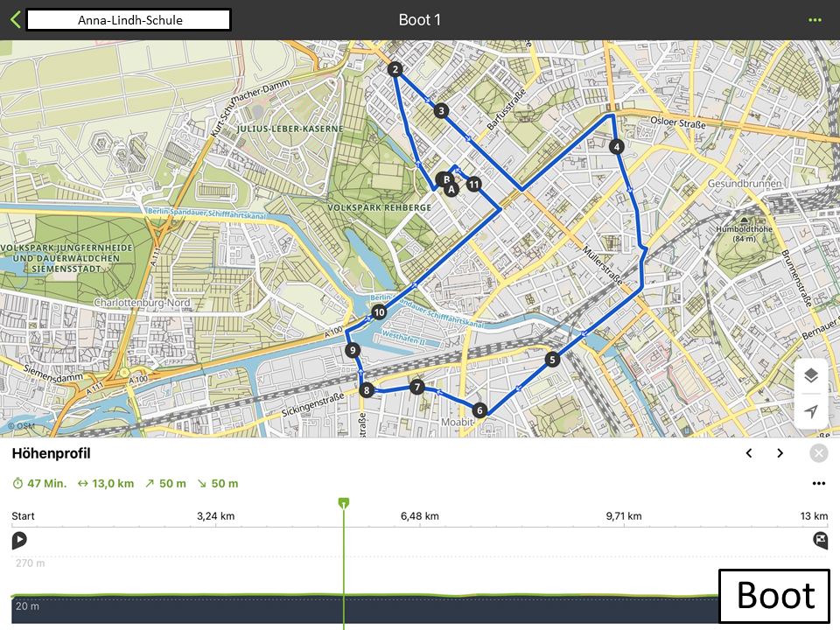
Task: Center map on current location arrow
Action: [811, 411]
